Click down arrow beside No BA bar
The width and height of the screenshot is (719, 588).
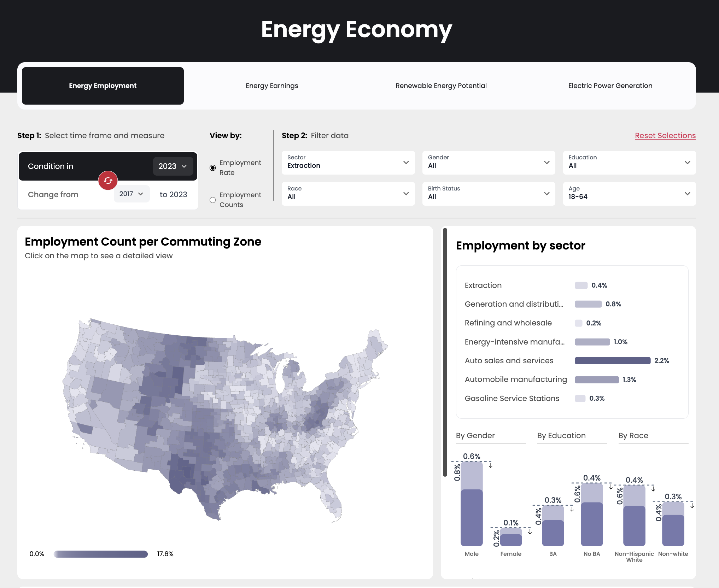coord(610,487)
